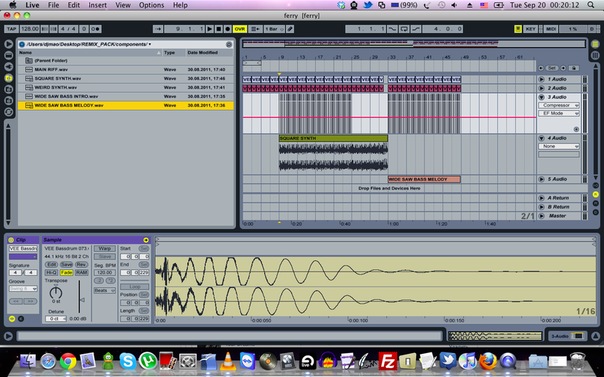
Task: Toggle the punch-in switch
Action: coord(392,29)
